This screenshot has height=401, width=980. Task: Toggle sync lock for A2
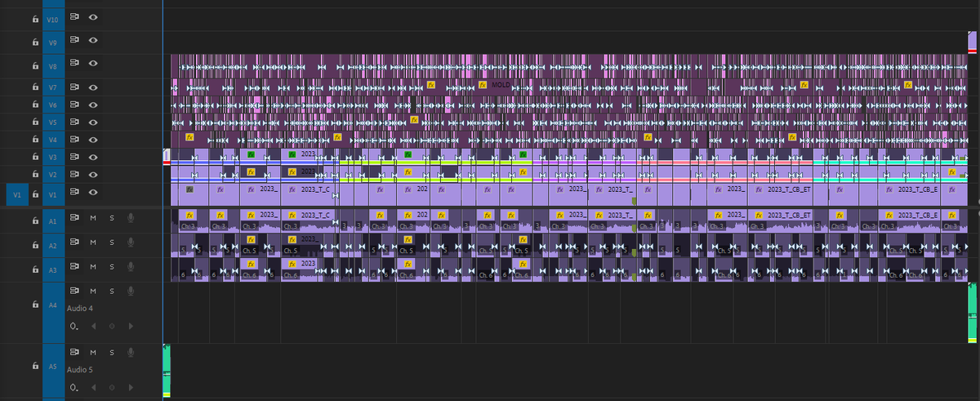point(74,243)
